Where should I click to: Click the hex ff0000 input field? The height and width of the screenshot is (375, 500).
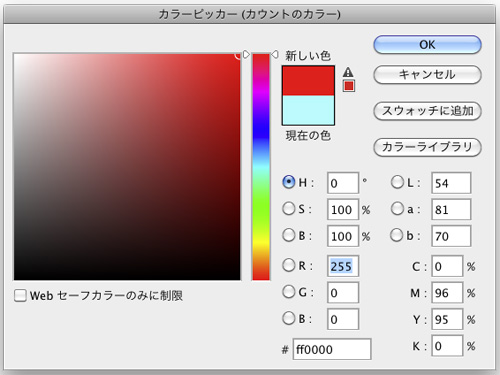(x=332, y=349)
